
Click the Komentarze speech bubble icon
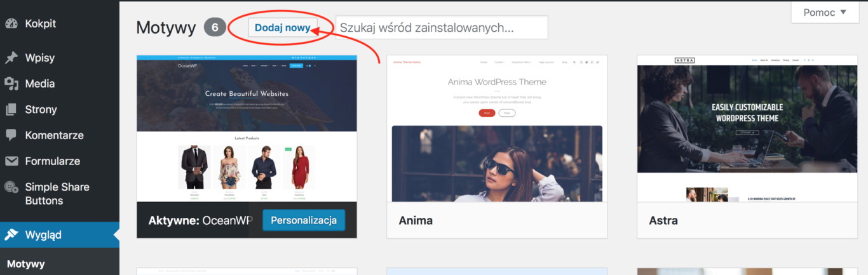(11, 135)
